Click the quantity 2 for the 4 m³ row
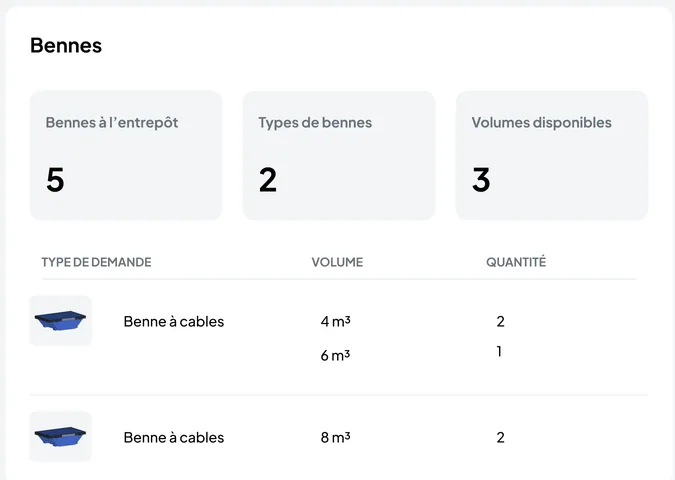Viewport: 675px width, 480px height. 500,322
